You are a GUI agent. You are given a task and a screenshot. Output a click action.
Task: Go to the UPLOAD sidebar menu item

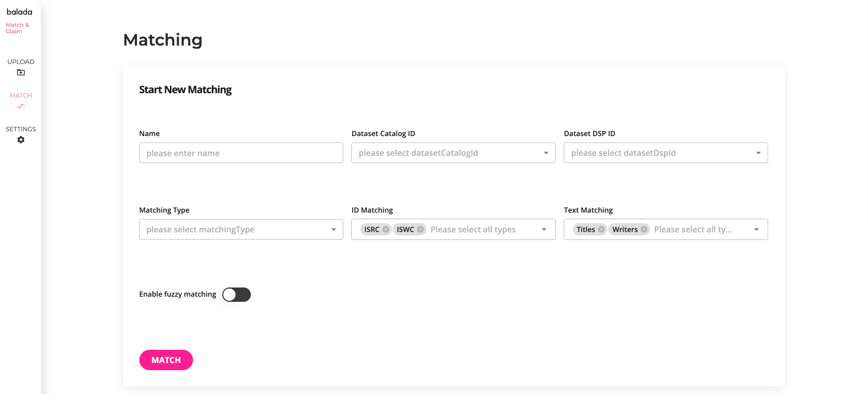point(21,62)
